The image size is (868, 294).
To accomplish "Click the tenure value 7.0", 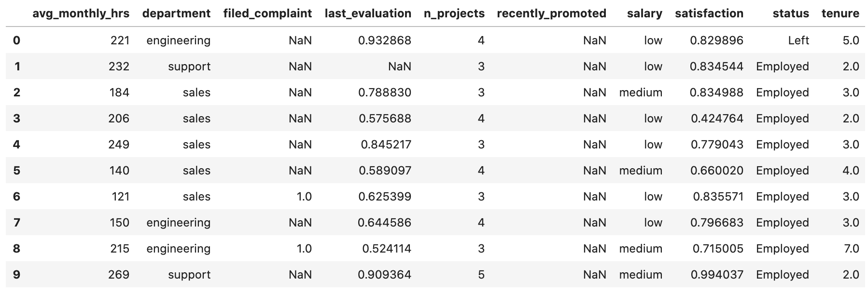I will pos(851,249).
